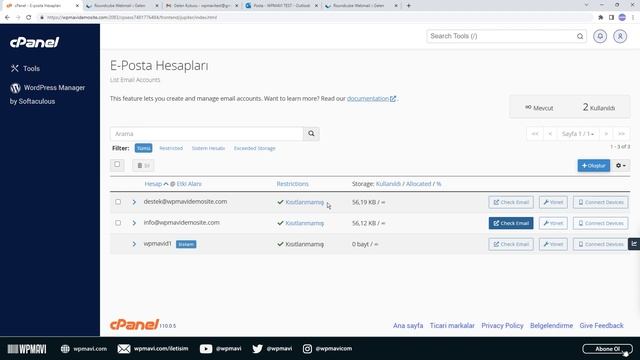Viewport: 640px width, 360px height.
Task: Click the email list search magnifier button
Action: click(311, 133)
